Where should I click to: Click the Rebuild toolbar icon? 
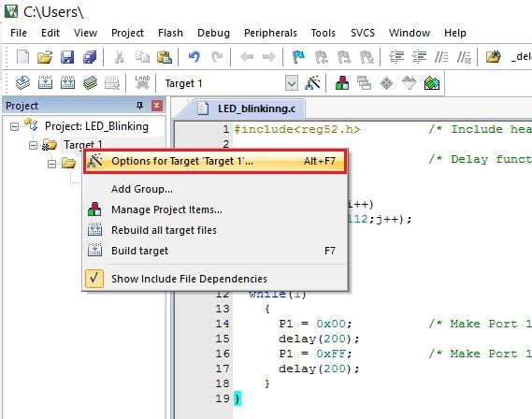(67, 83)
